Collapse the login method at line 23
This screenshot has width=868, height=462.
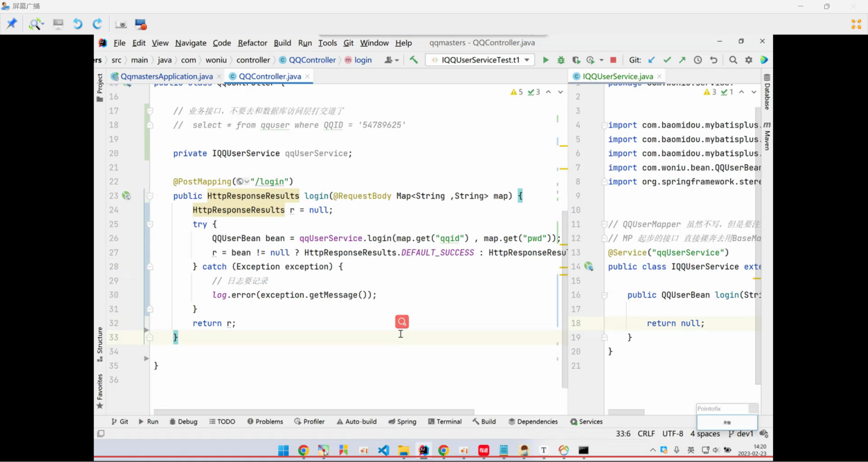pos(150,196)
